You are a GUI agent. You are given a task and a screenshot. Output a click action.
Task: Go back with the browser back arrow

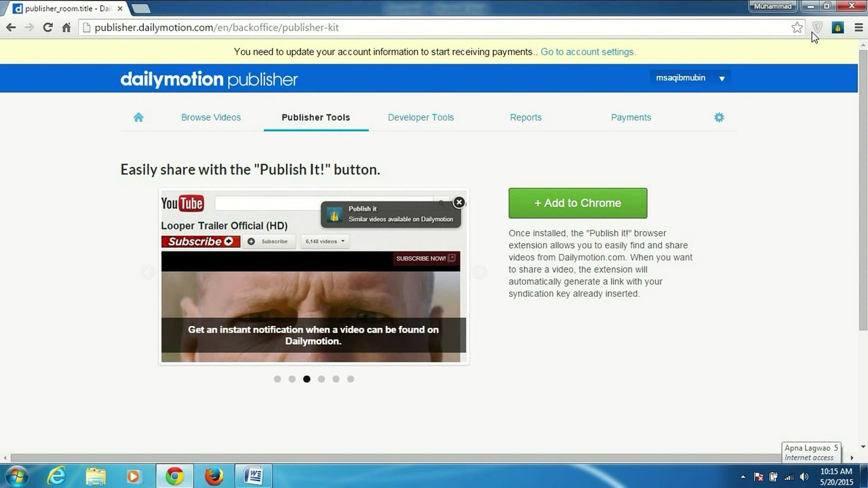click(x=11, y=28)
